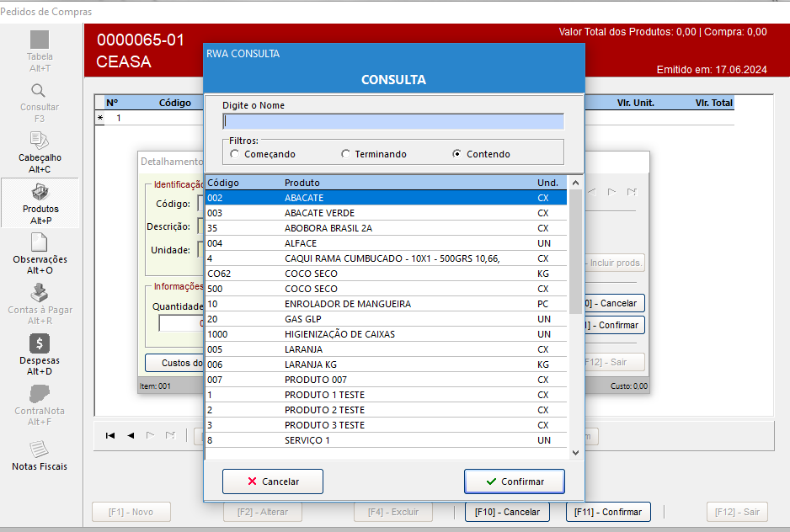This screenshot has width=790, height=532.
Task: Click Cancelar in the Detalhamento window
Action: point(614,303)
